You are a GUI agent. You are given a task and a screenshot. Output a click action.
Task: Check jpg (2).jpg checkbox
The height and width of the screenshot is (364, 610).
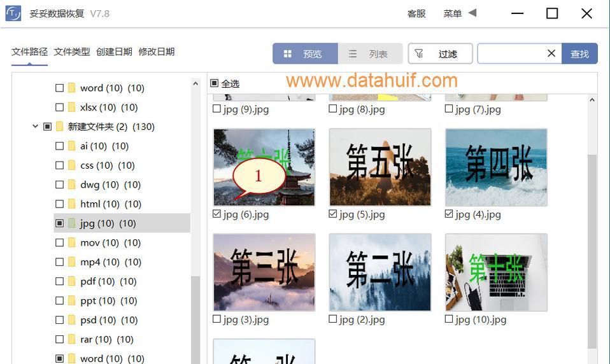(332, 319)
